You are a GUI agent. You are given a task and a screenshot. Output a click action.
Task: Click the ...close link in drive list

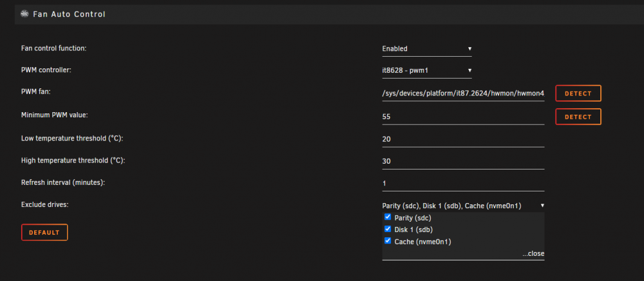(533, 253)
